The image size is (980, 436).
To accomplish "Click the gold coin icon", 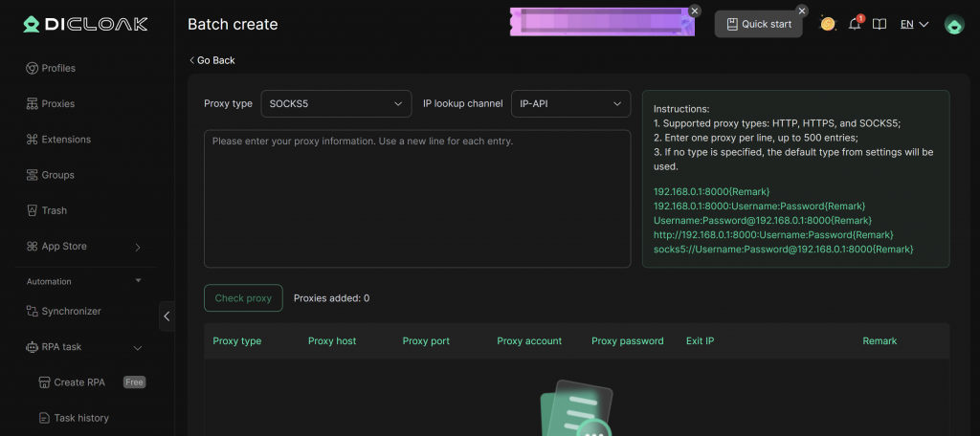I will (x=828, y=24).
